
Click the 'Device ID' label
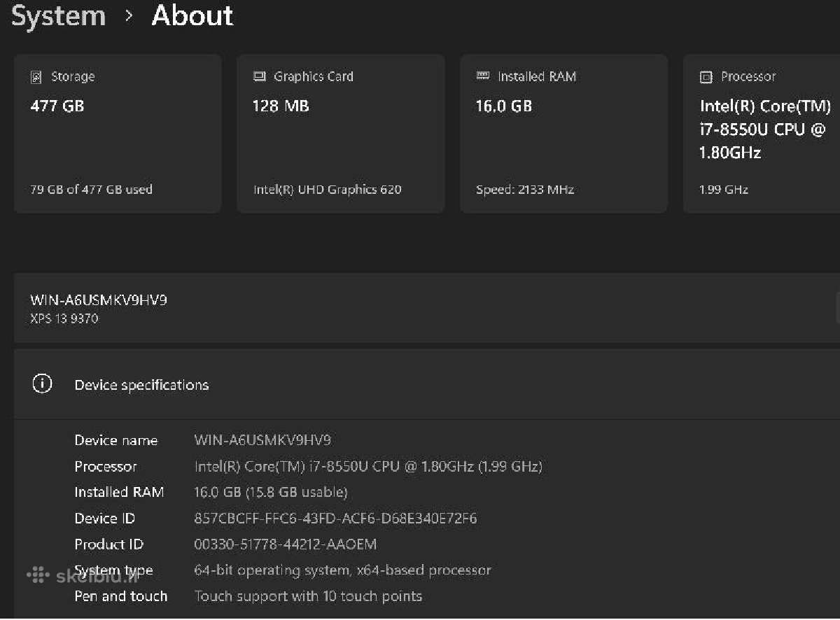105,519
